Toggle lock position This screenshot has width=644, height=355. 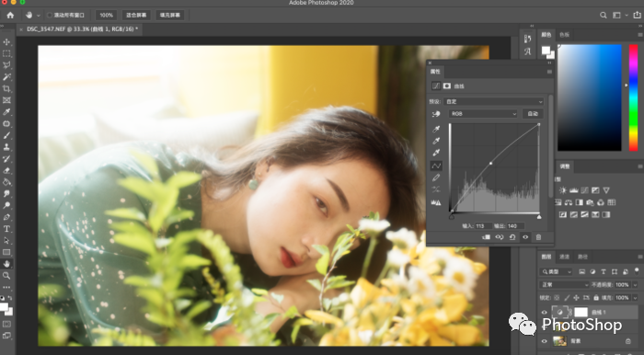tap(576, 298)
